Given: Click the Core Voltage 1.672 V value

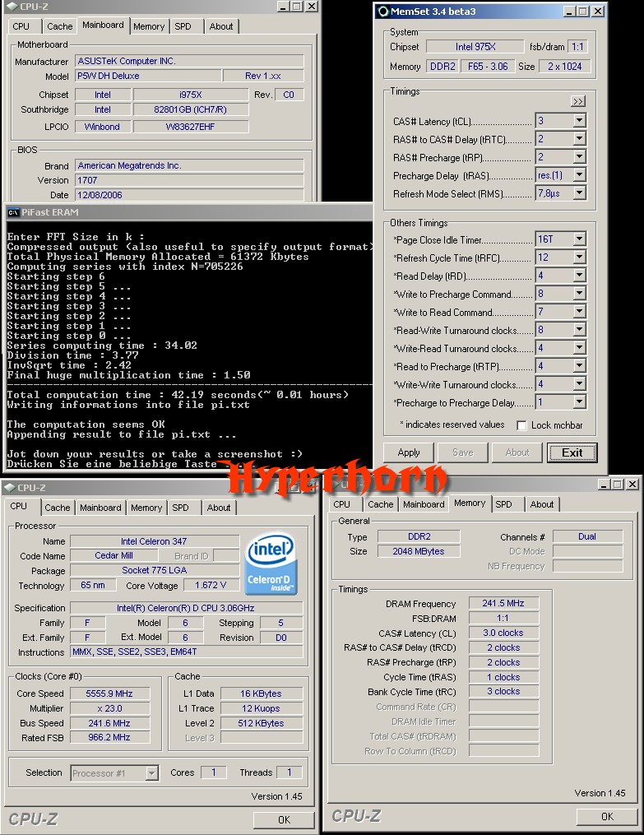Looking at the screenshot, I should point(211,585).
